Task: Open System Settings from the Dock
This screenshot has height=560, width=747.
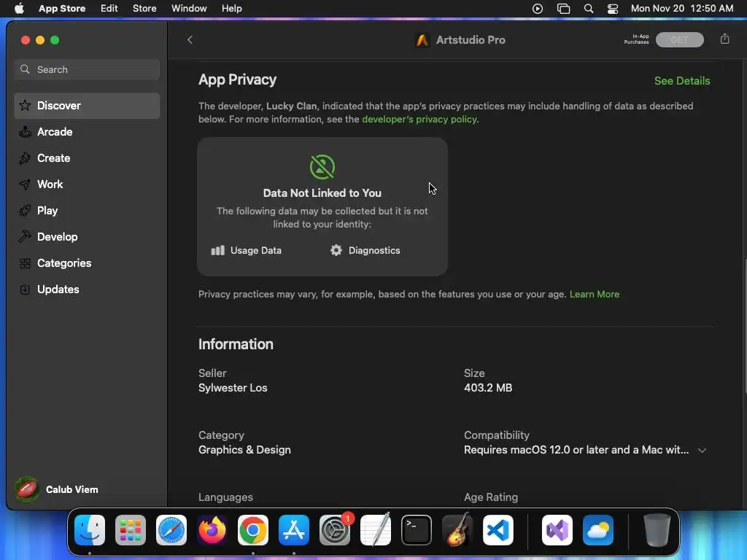Action: click(x=334, y=530)
